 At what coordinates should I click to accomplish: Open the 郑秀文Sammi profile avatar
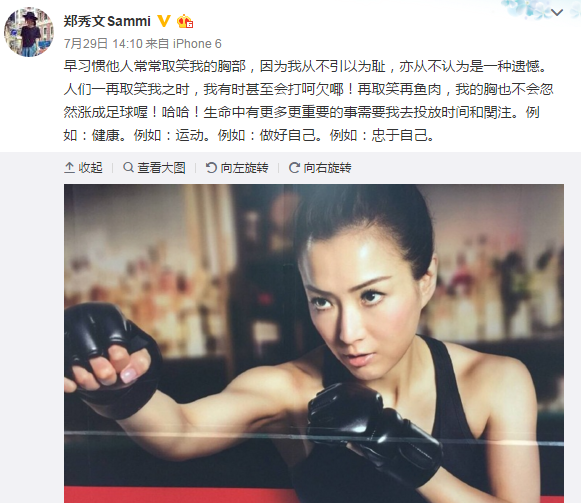click(29, 32)
